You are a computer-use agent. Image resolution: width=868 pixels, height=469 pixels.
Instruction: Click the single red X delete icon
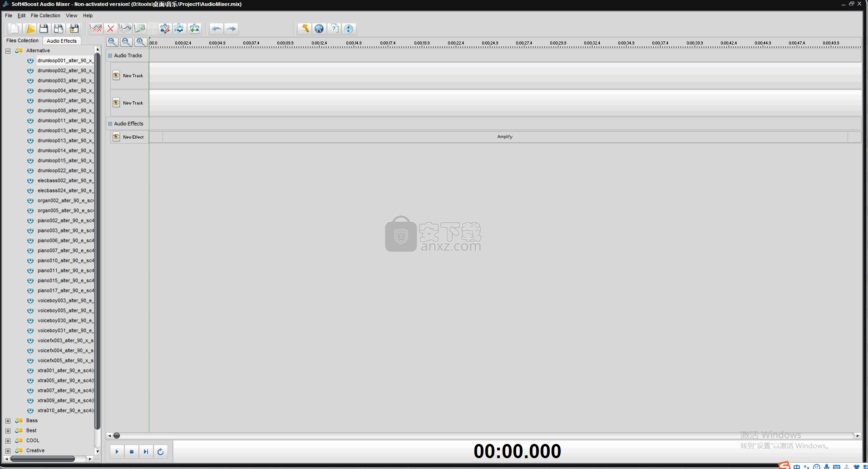pos(110,29)
